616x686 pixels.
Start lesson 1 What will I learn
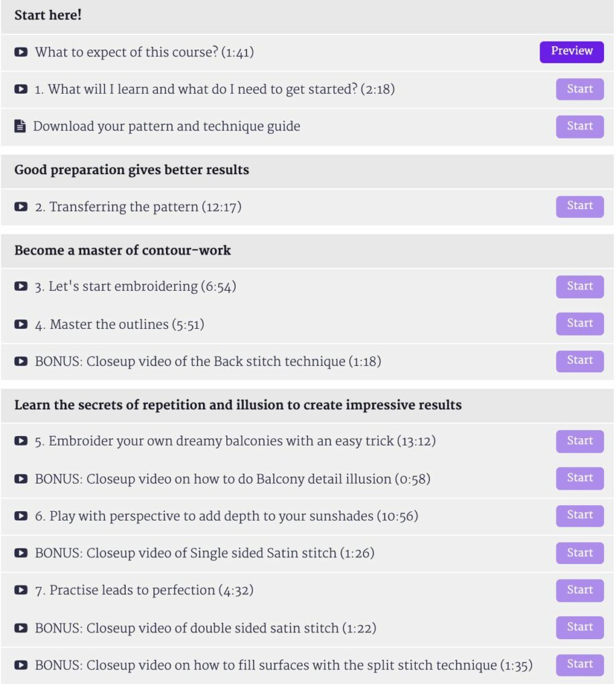(580, 89)
